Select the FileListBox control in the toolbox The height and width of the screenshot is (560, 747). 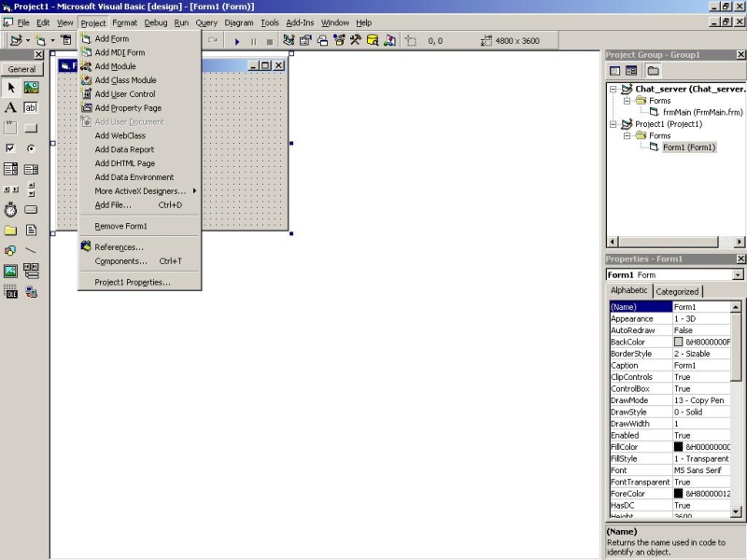(31, 231)
